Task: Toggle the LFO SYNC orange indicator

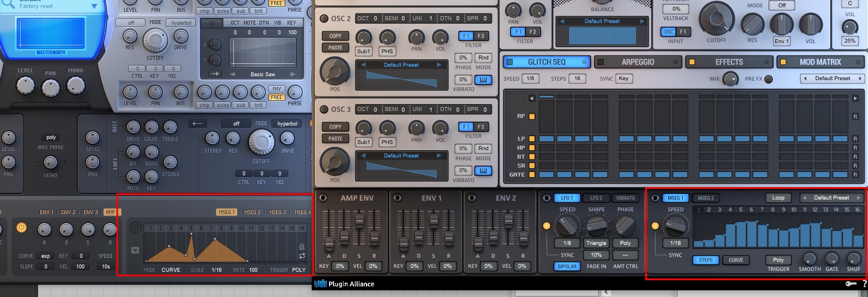Action: pyautogui.click(x=547, y=226)
